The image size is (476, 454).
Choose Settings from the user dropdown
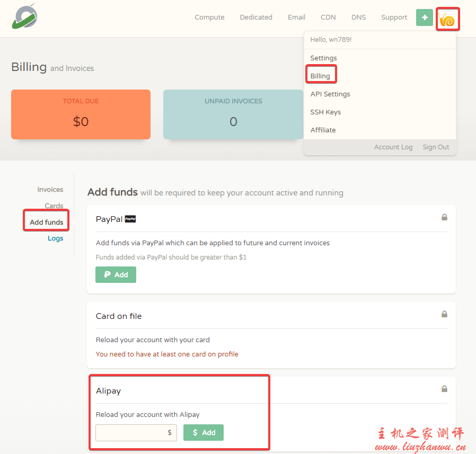323,58
